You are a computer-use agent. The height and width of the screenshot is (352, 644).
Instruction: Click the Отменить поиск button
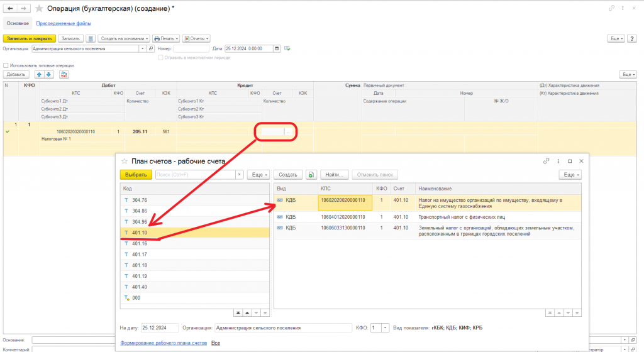pyautogui.click(x=375, y=175)
